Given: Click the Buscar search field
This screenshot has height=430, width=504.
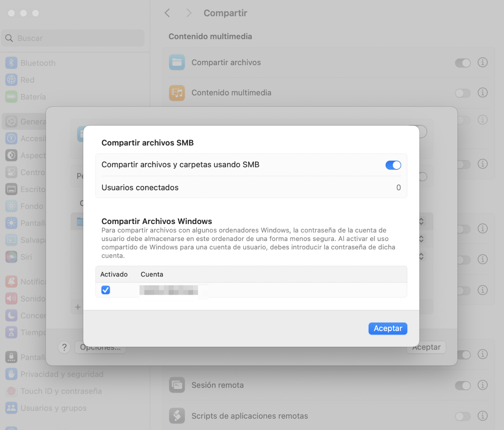Looking at the screenshot, I should pos(73,38).
